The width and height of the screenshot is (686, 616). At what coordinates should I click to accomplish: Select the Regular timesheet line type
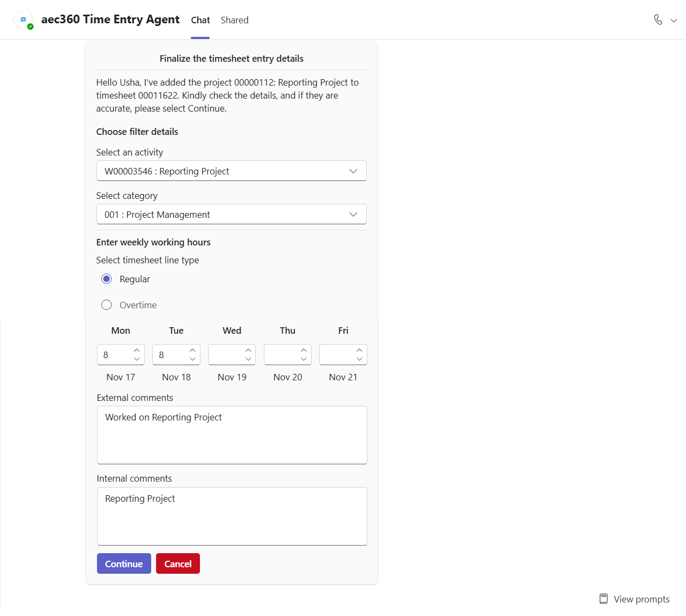[x=107, y=279]
